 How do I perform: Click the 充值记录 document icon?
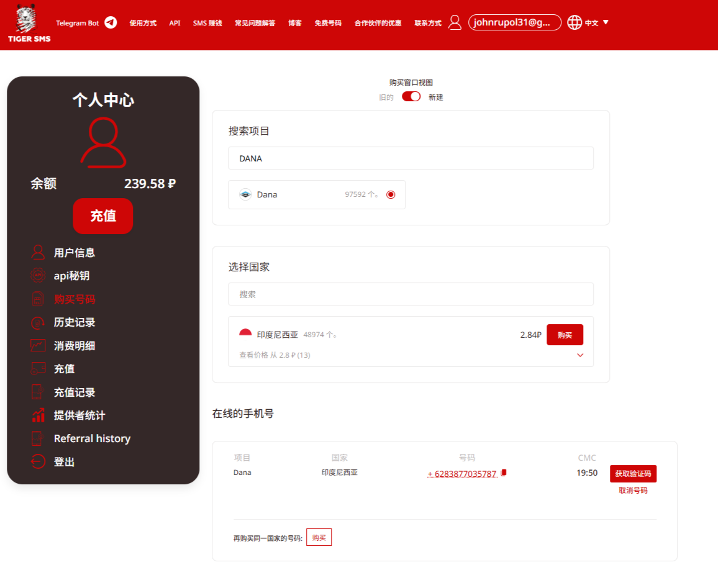(38, 392)
